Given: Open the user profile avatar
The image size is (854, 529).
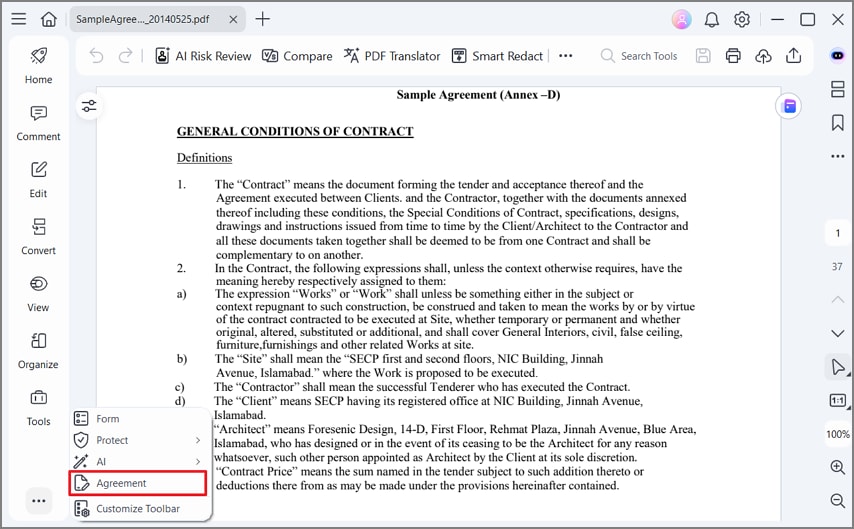Looking at the screenshot, I should tap(681, 20).
